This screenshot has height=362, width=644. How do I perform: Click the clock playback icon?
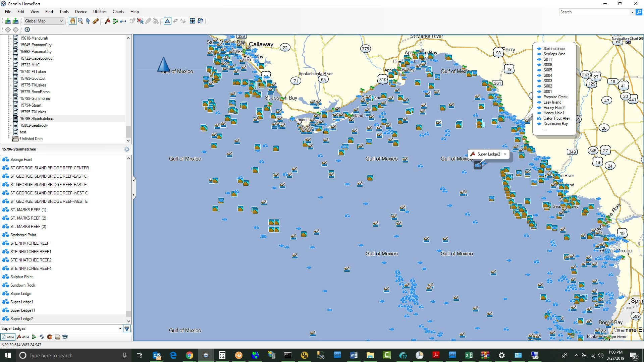point(27,29)
